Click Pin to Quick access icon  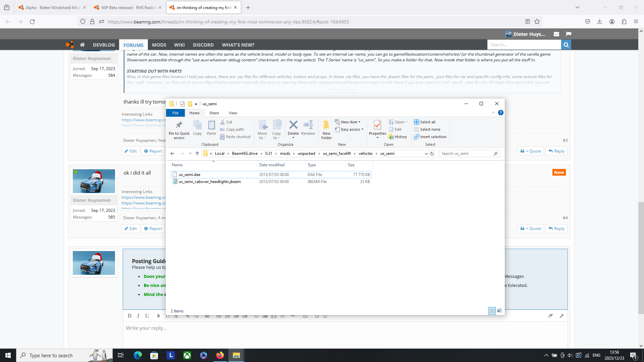[x=179, y=125]
